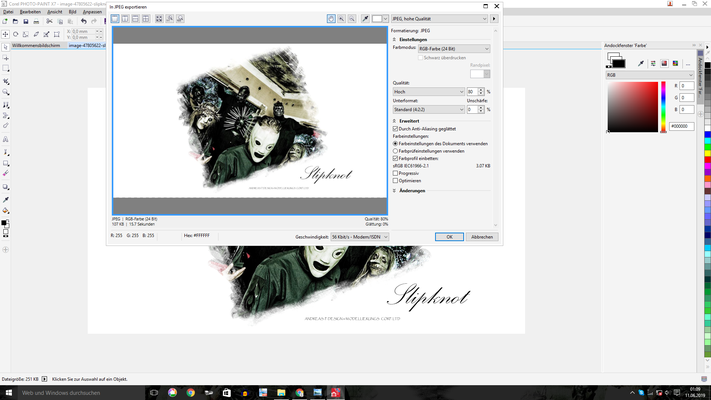Select the crop tool in toolbox
This screenshot has width=711, height=400.
pos(5,81)
